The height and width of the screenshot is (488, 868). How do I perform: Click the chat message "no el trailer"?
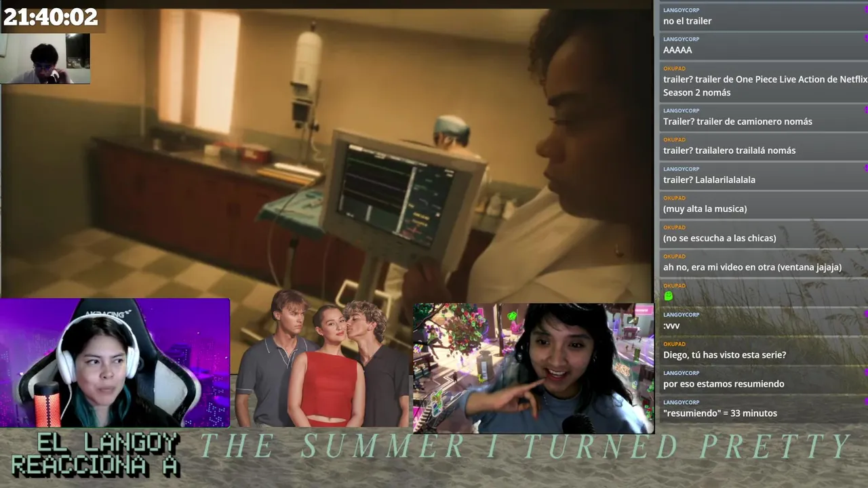click(x=762, y=16)
